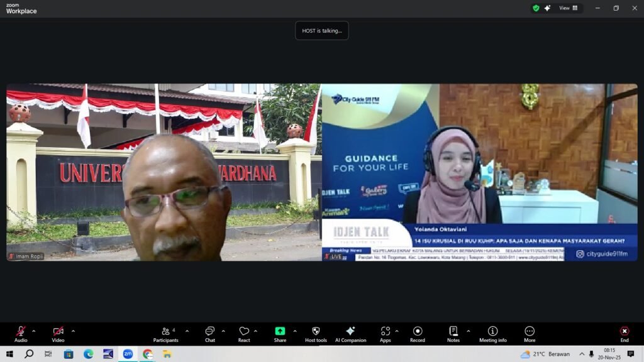Image resolution: width=644 pixels, height=362 pixels.
Task: Click the green encryption shield icon
Action: click(536, 8)
